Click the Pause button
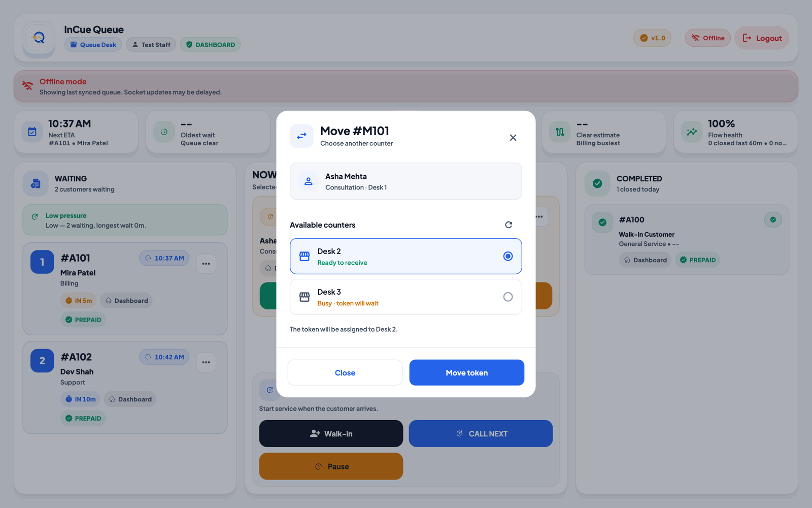The height and width of the screenshot is (508, 812). pos(331,466)
